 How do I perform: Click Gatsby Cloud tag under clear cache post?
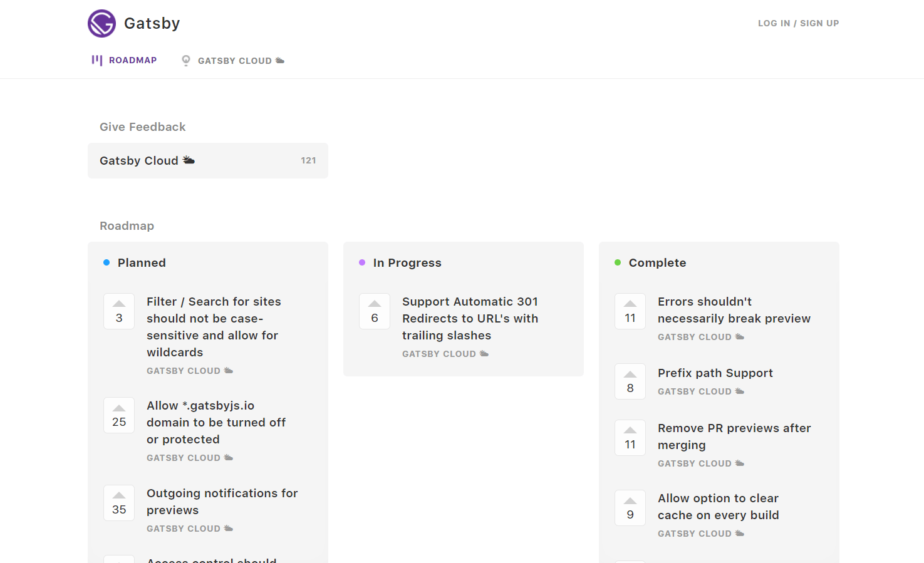point(701,534)
